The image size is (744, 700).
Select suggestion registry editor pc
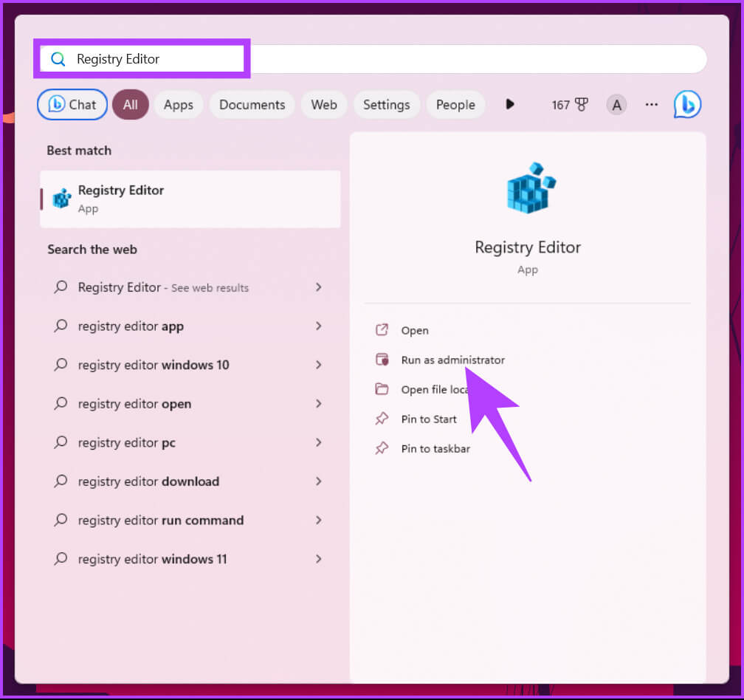coord(190,443)
